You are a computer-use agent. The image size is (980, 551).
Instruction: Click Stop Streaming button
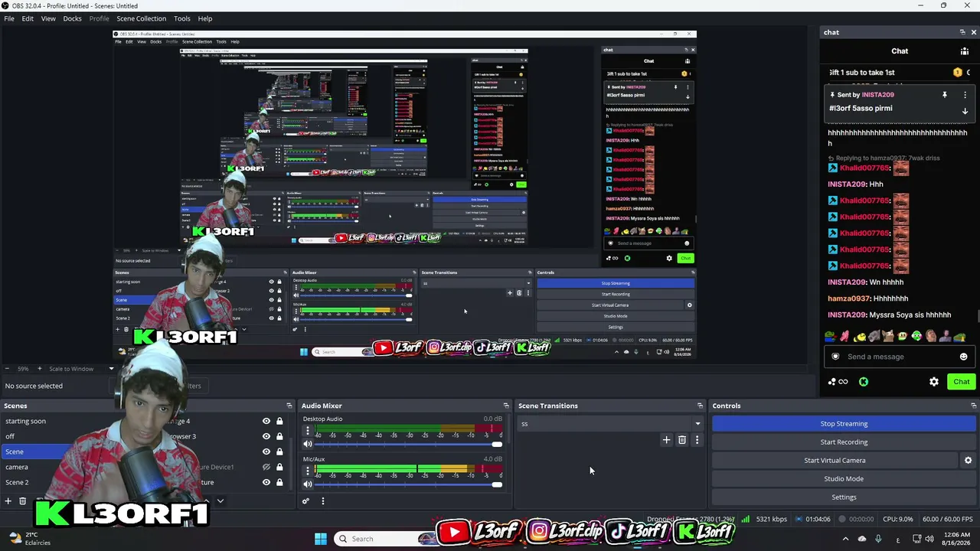coord(844,424)
